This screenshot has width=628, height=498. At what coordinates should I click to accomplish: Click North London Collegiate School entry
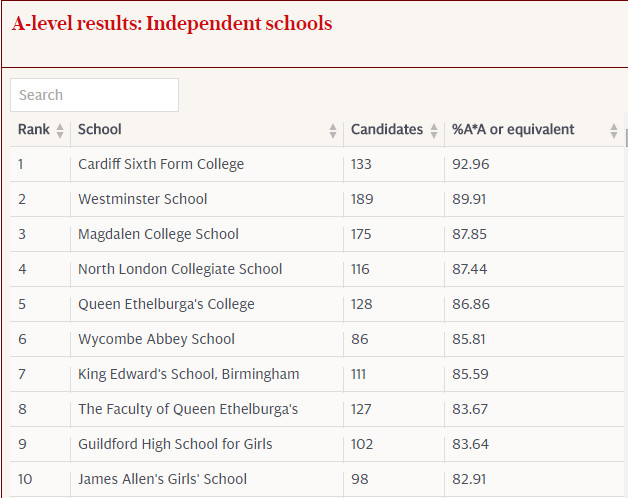(x=180, y=269)
